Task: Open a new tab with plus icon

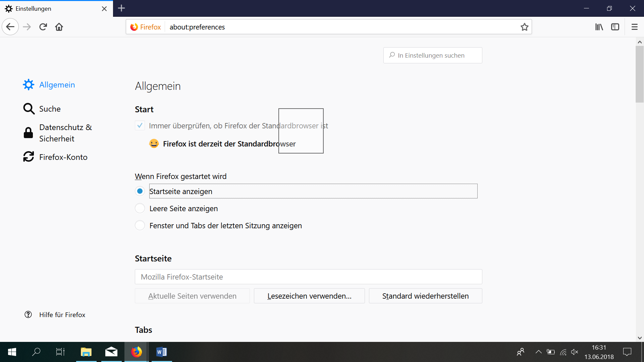Action: pos(121,8)
